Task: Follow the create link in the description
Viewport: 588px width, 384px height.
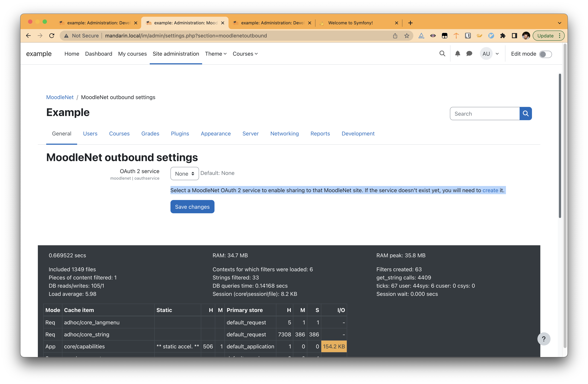Action: coord(490,190)
